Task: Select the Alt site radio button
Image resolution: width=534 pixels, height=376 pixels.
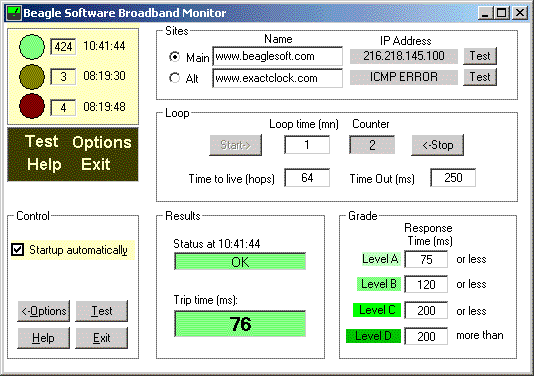Action: click(175, 78)
